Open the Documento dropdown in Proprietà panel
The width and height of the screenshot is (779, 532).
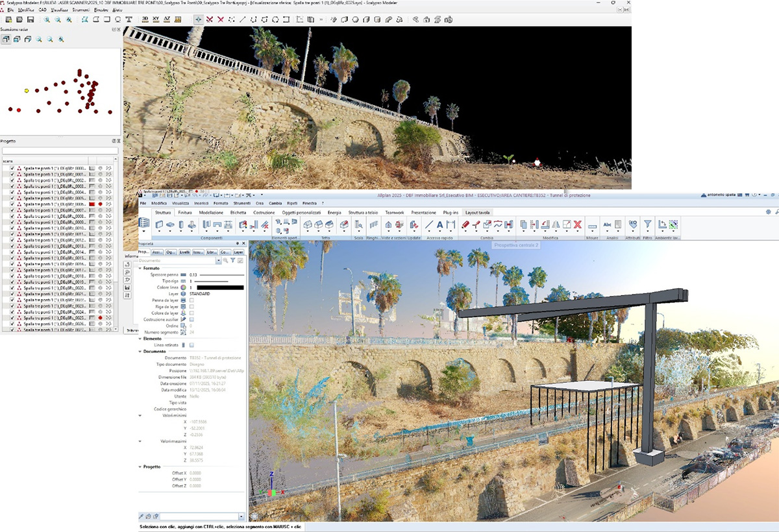(217, 260)
